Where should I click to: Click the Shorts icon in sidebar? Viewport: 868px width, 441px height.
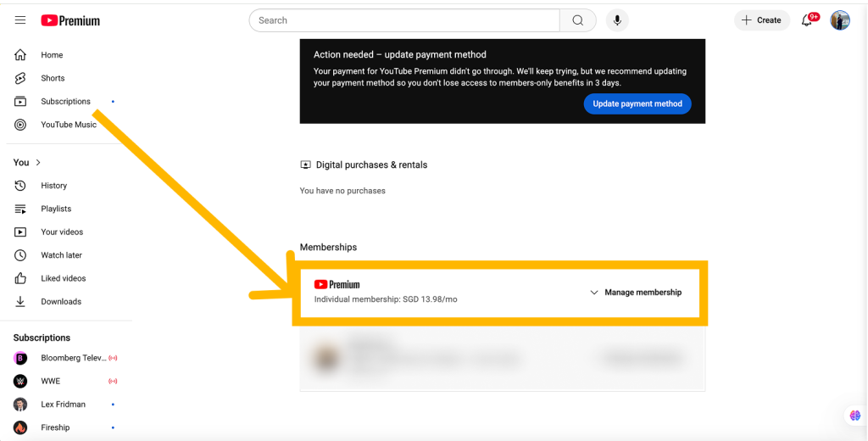[x=20, y=78]
